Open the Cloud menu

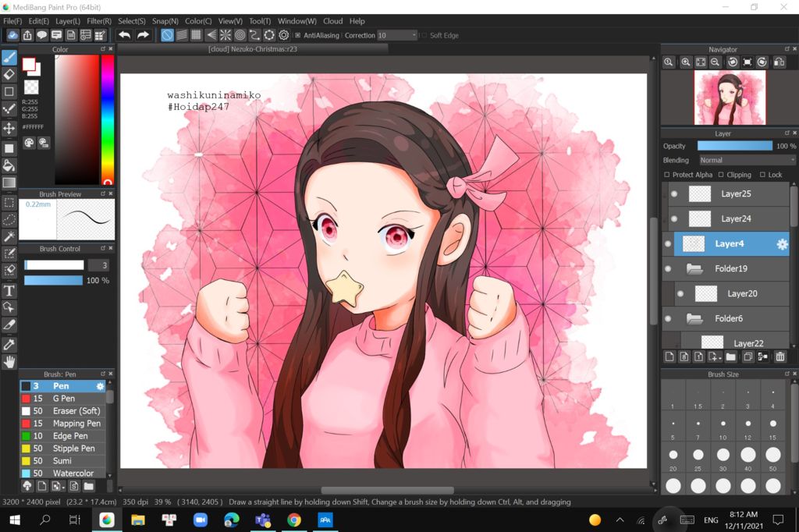(332, 21)
